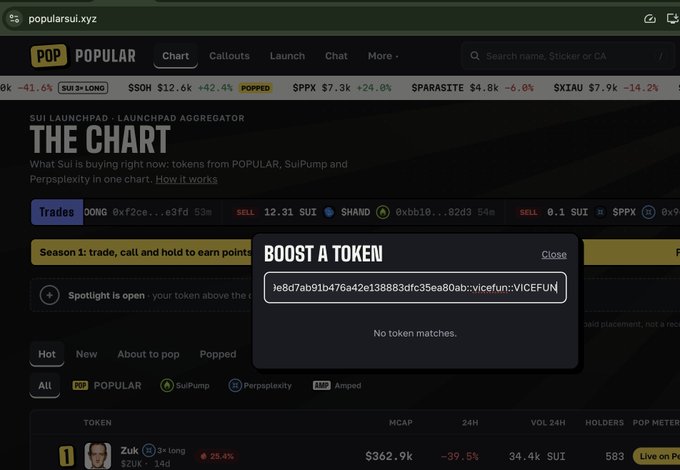Select the About to pop tab
The height and width of the screenshot is (470, 680).
pos(148,354)
